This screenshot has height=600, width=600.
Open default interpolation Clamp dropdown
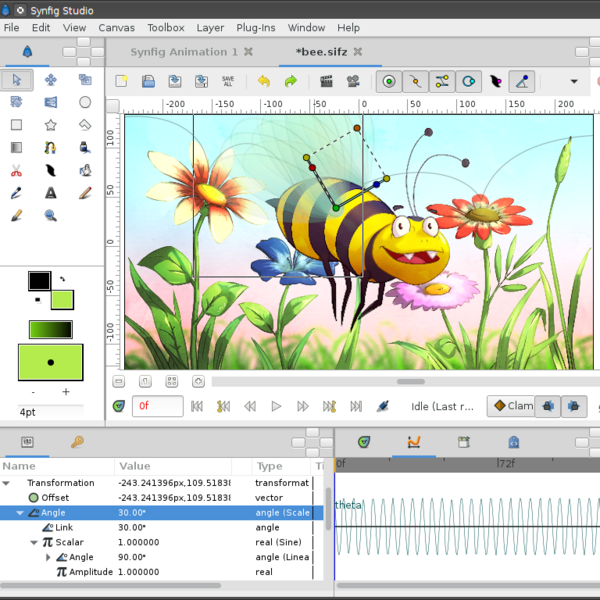click(512, 406)
